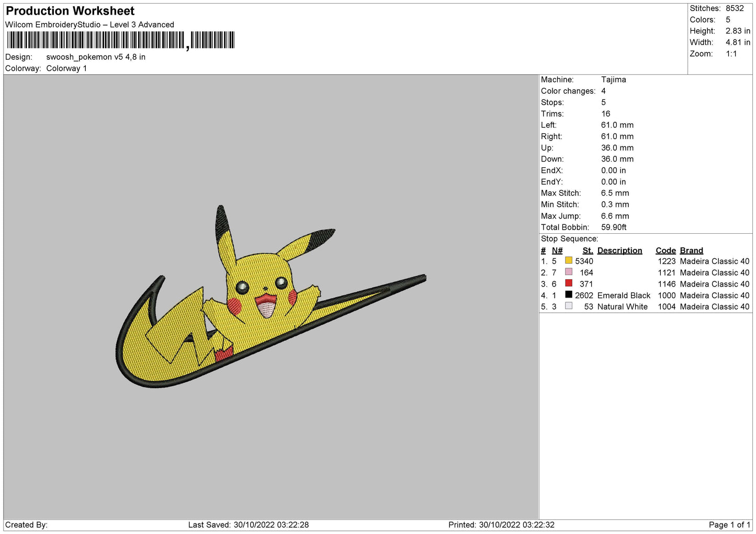Select the red thread color swatch

(568, 283)
